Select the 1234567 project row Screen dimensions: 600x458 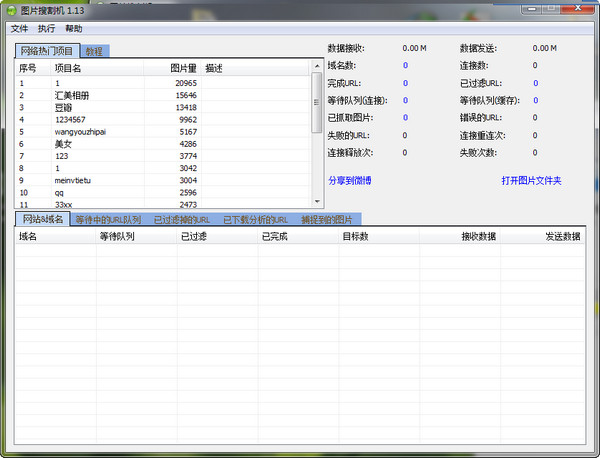(x=163, y=120)
